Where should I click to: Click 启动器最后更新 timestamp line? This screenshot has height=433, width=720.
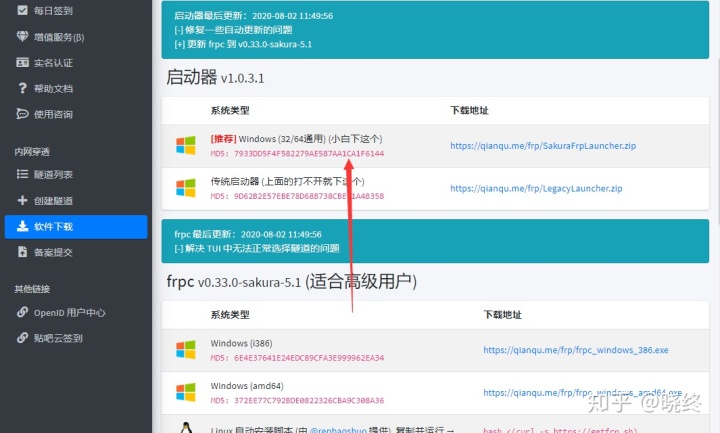pyautogui.click(x=253, y=16)
